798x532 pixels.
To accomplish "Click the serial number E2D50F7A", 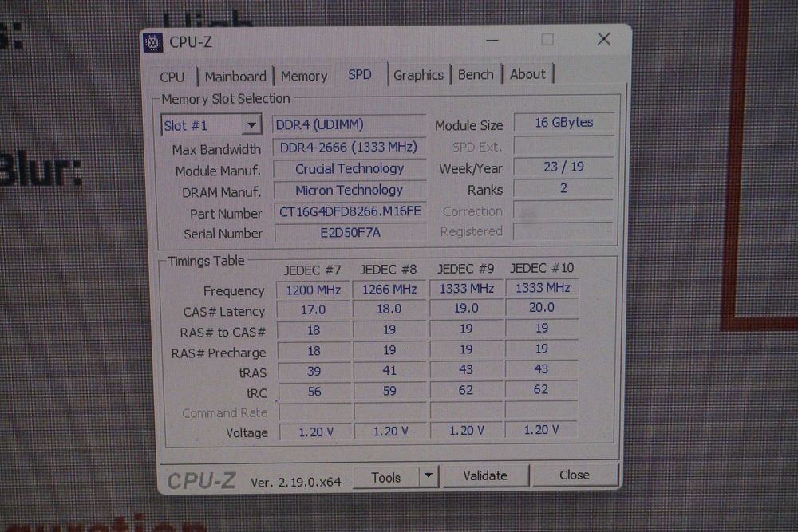I will (x=350, y=232).
